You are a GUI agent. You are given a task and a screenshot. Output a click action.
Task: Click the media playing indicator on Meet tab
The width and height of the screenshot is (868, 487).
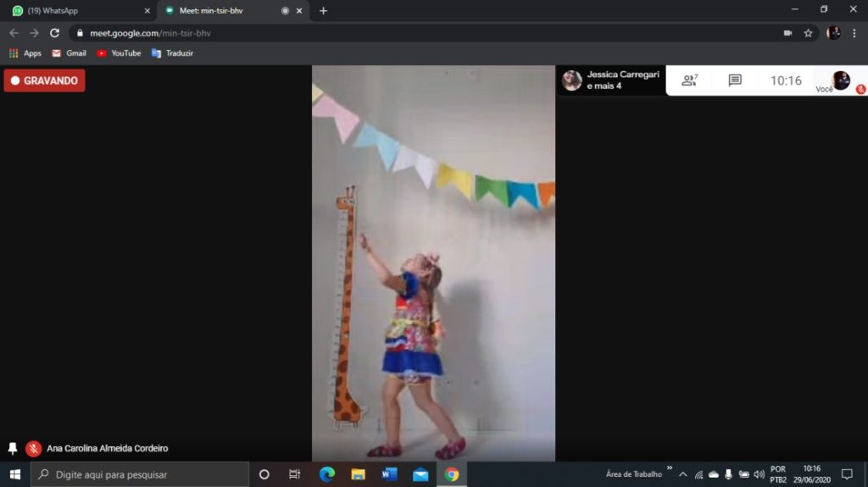point(285,10)
